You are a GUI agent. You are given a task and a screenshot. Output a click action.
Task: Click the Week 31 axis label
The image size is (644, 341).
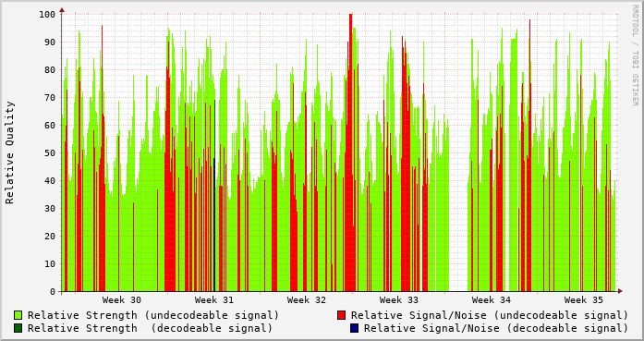214,300
